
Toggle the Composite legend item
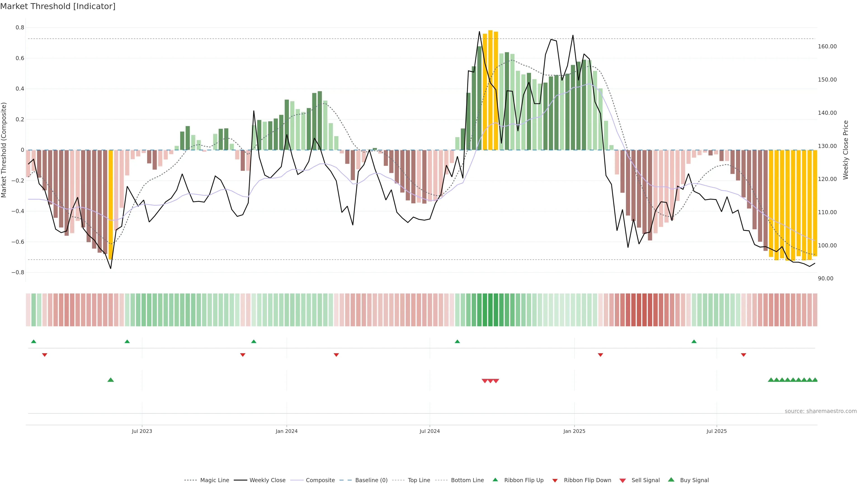pyautogui.click(x=320, y=480)
